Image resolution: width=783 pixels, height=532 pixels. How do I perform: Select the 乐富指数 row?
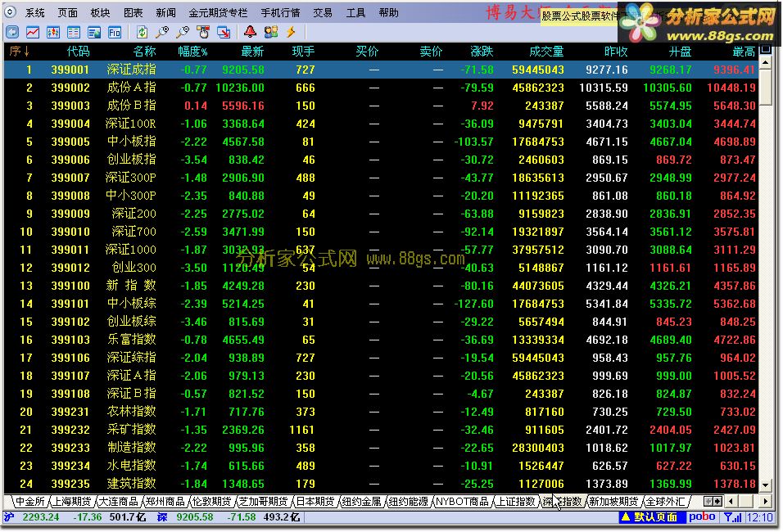click(x=381, y=340)
